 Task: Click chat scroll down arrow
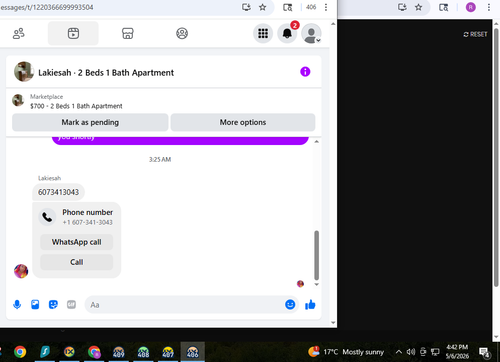316,284
